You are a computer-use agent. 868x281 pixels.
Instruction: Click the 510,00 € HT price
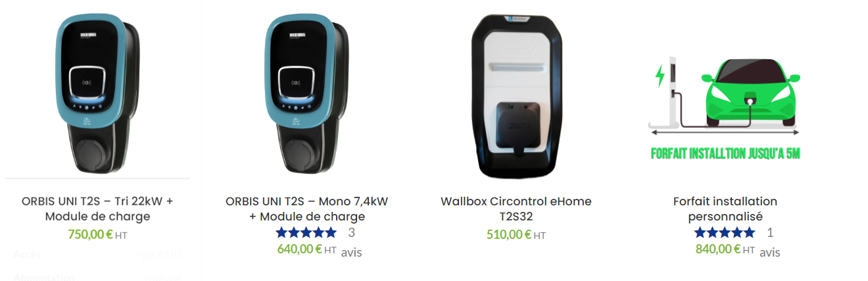[516, 234]
